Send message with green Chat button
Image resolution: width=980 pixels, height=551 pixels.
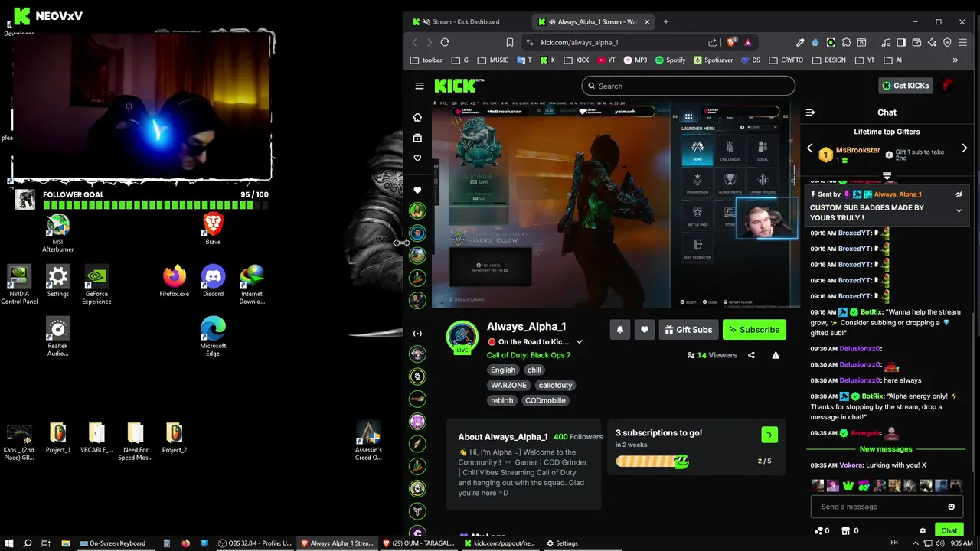(949, 530)
